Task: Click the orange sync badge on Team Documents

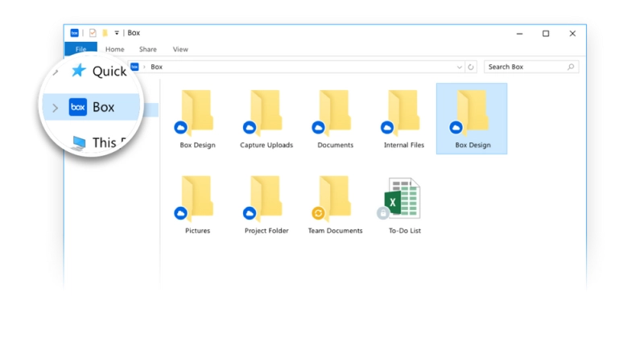Action: pos(318,213)
